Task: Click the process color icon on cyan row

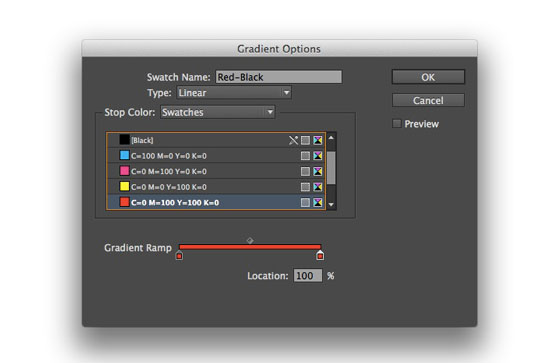Action: [x=305, y=156]
